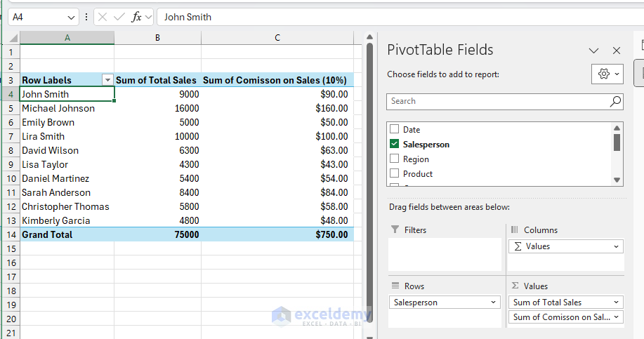644x339 pixels.
Task: Click the search magnifier in PivotTable Fields
Action: click(x=615, y=101)
